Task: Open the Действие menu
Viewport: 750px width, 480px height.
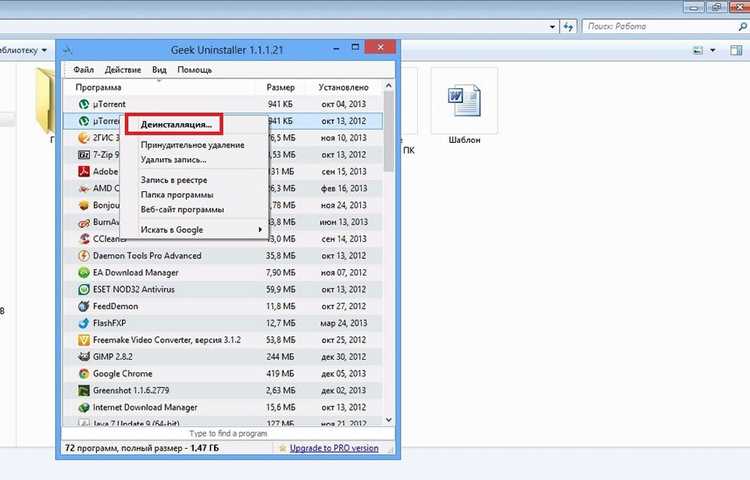Action: pyautogui.click(x=123, y=70)
